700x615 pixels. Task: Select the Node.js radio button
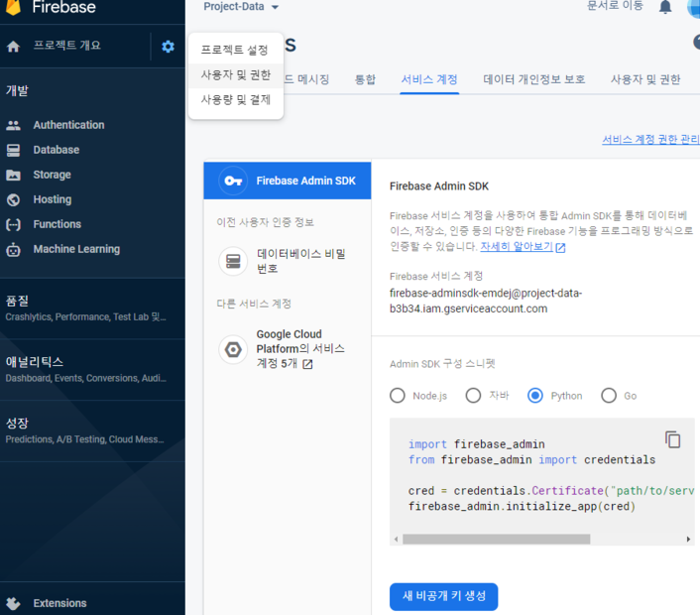[x=398, y=395]
